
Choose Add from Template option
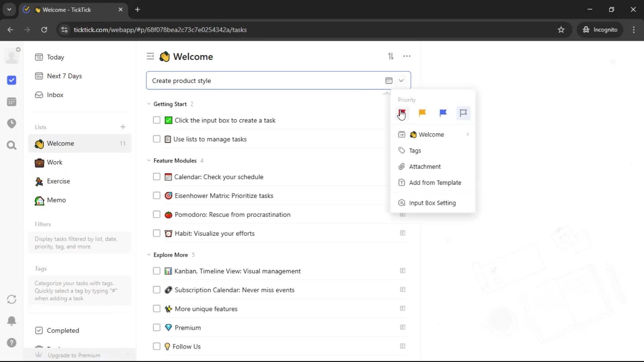435,183
